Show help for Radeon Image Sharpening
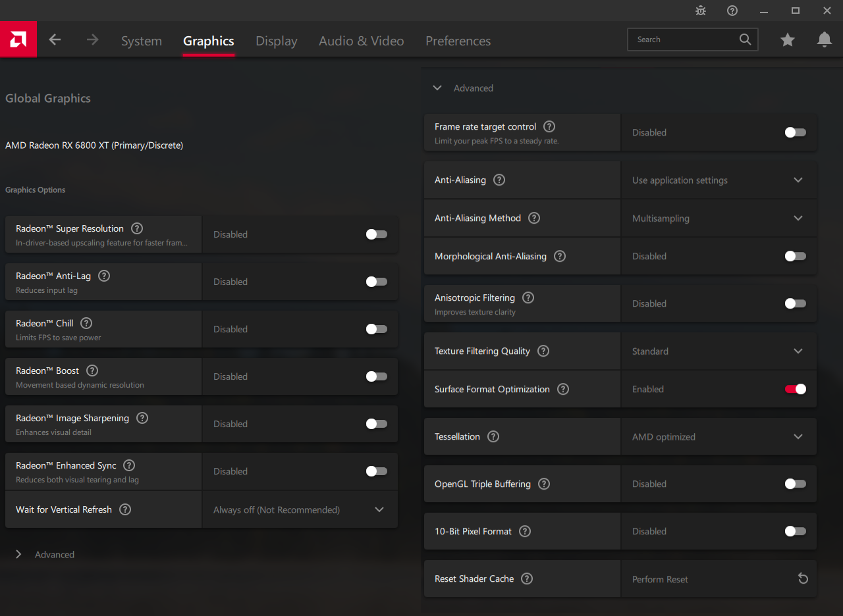This screenshot has width=843, height=616. 142,418
